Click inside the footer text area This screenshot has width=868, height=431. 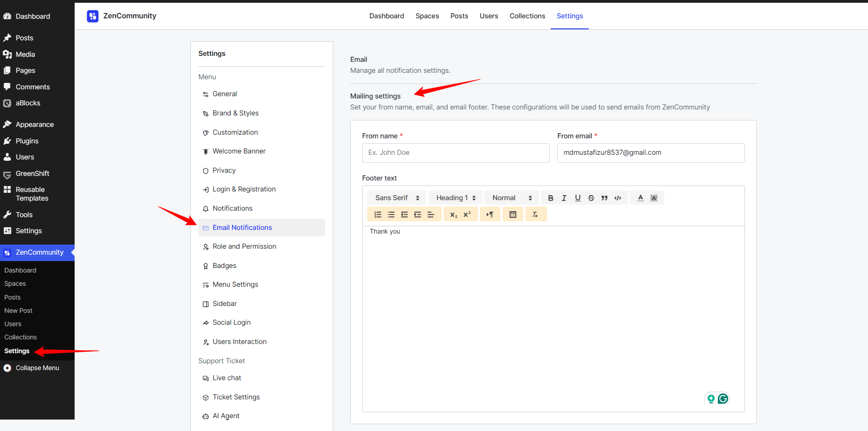553,319
